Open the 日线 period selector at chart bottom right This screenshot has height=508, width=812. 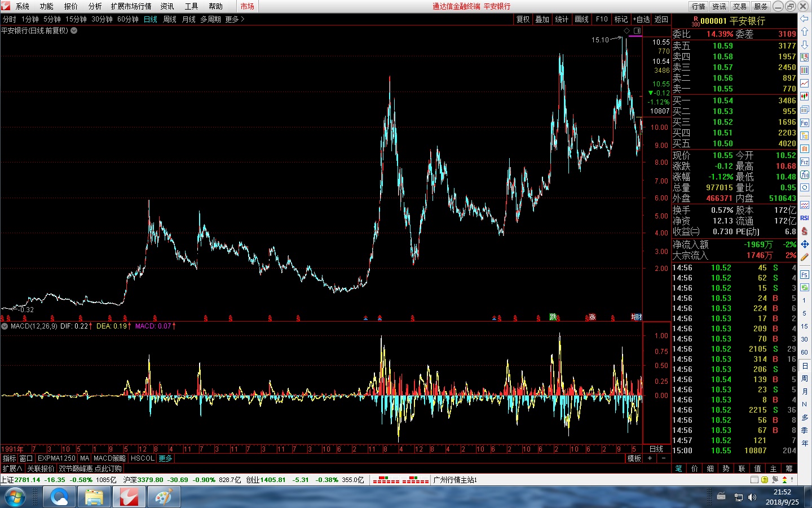(656, 449)
